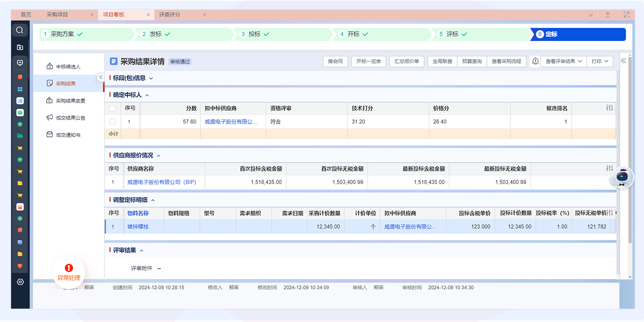Click the 开标一览表 button
Screen dimensions: 644x322
coord(368,61)
